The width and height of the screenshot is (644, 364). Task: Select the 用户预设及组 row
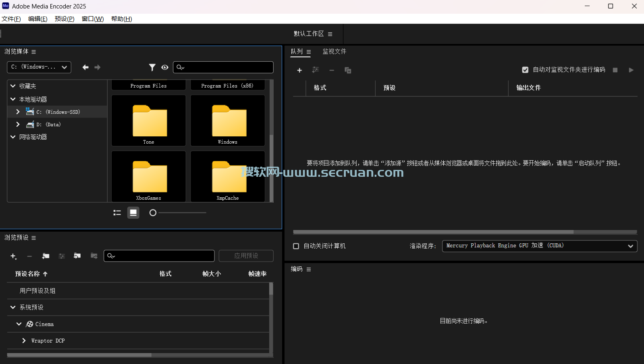click(138, 291)
